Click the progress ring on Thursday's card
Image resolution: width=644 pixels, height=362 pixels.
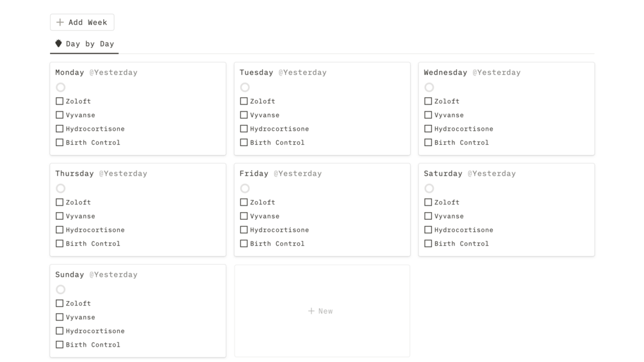point(60,188)
